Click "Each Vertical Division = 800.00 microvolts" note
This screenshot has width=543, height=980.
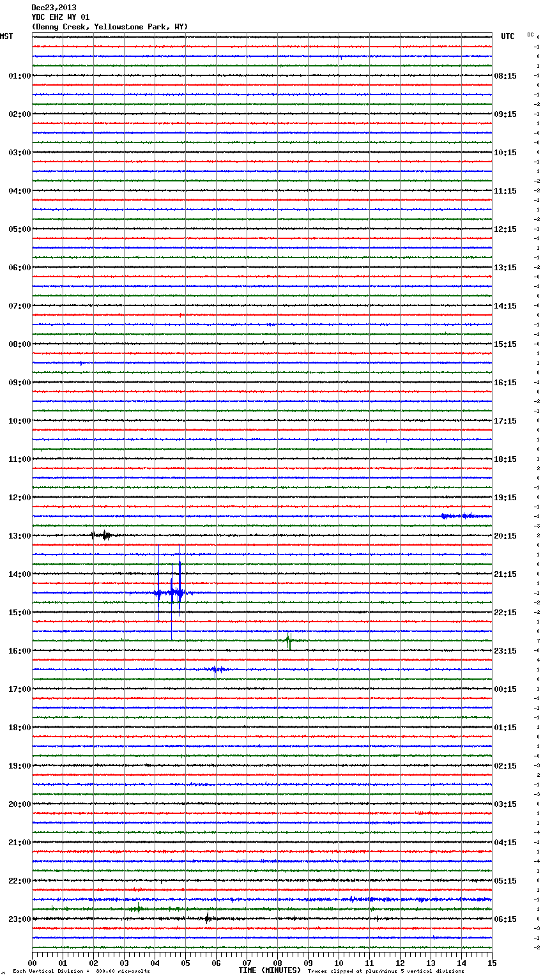tap(81, 972)
